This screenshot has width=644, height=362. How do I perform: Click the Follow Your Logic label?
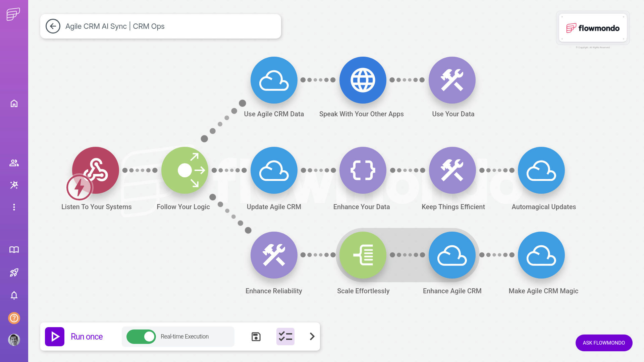point(183,207)
